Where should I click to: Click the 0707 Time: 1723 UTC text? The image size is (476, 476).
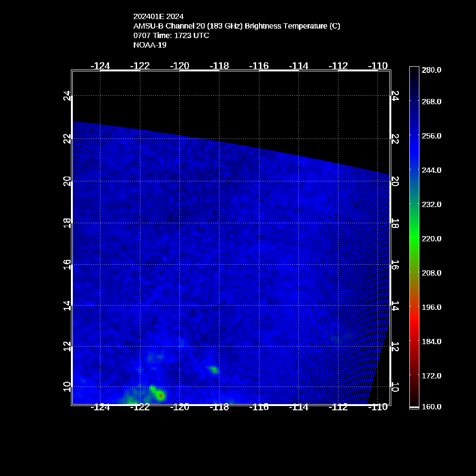pos(171,36)
